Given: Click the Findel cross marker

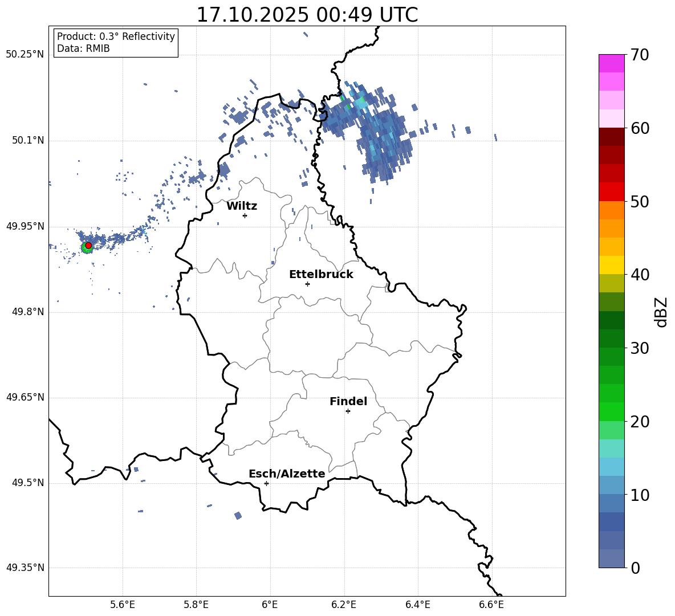Looking at the screenshot, I should 348,411.
